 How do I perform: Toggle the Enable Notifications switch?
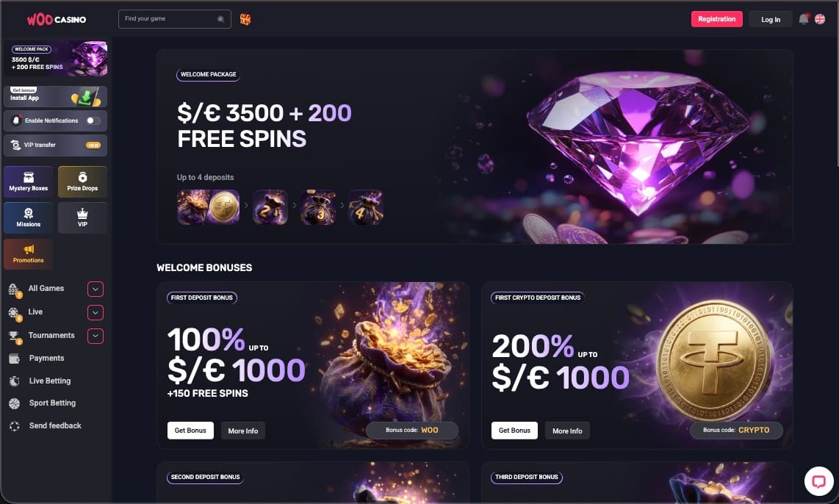[93, 121]
